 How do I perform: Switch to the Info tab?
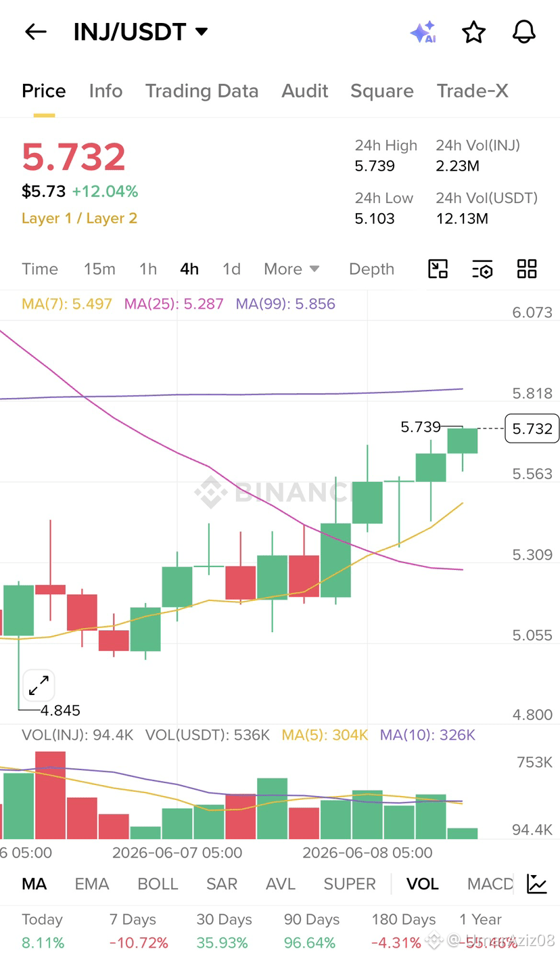(x=106, y=91)
